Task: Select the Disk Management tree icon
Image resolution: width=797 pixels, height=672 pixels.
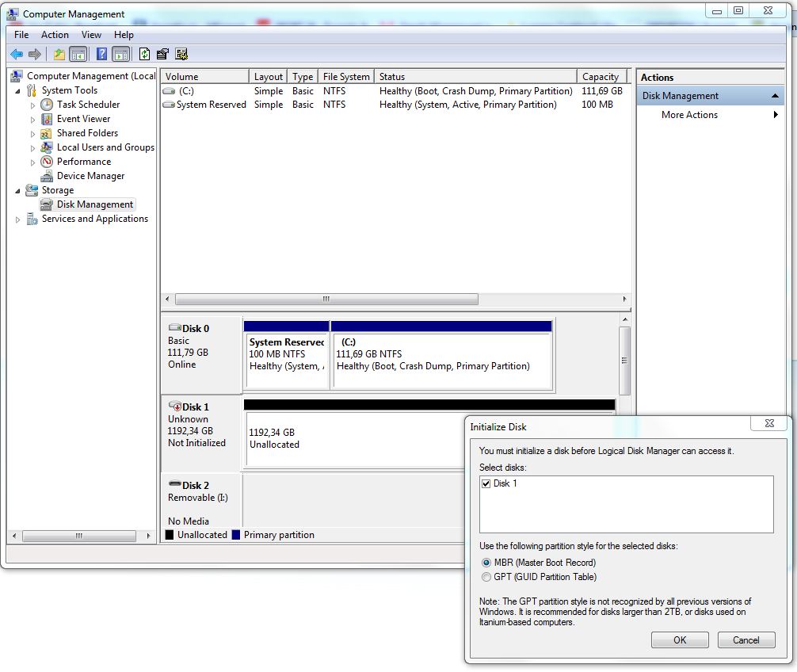Action: [47, 204]
